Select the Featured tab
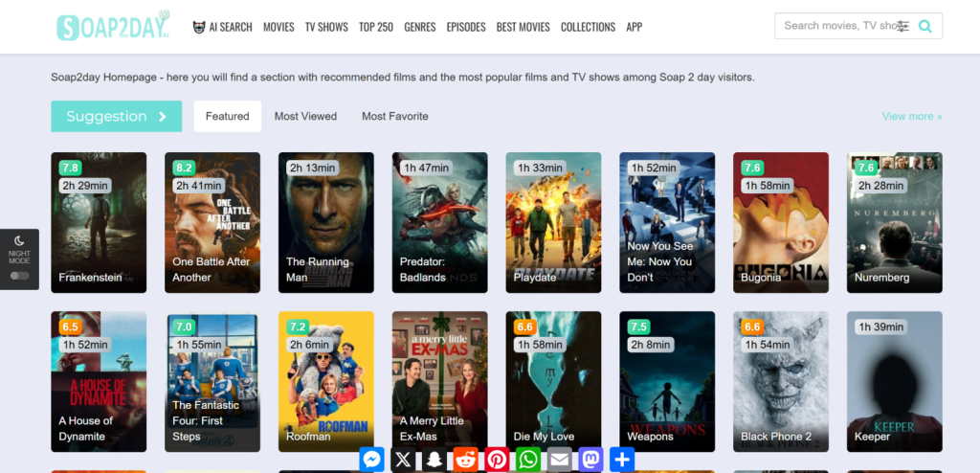This screenshot has height=473, width=980. pyautogui.click(x=228, y=117)
